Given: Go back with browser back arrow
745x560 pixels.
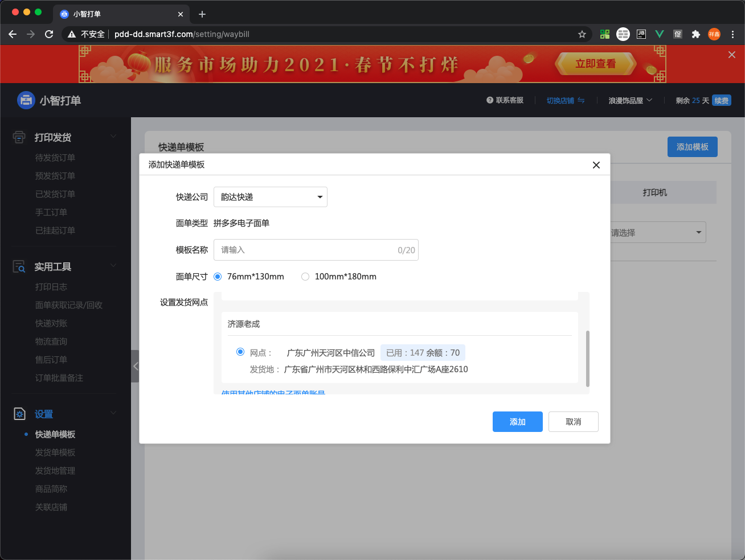Looking at the screenshot, I should (x=13, y=34).
